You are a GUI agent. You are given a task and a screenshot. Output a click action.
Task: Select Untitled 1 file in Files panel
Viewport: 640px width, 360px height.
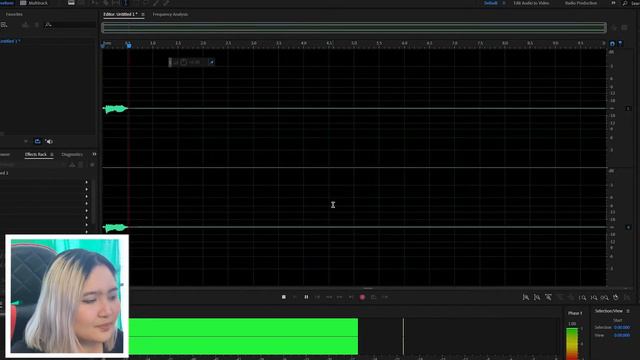[10, 41]
